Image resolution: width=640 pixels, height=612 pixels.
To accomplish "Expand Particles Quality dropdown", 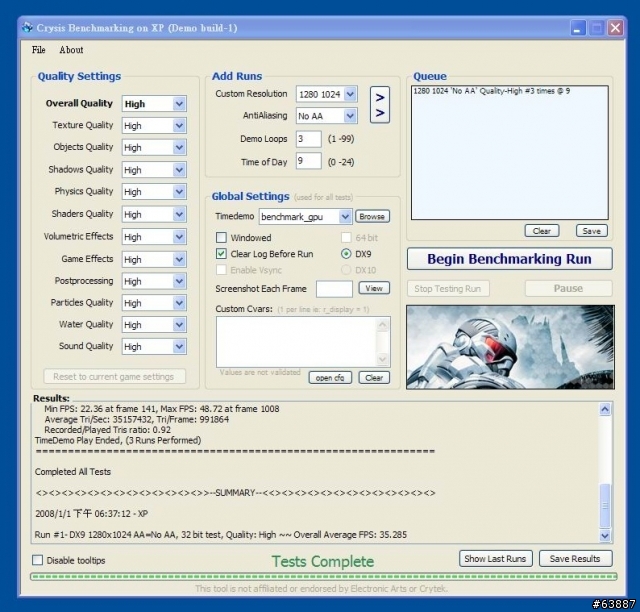I will (179, 303).
